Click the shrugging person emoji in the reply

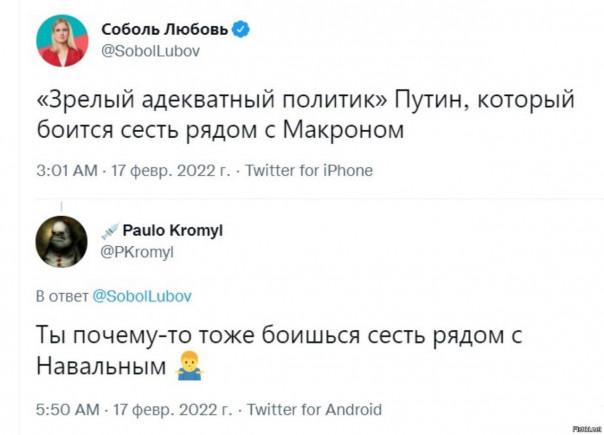[x=188, y=370]
